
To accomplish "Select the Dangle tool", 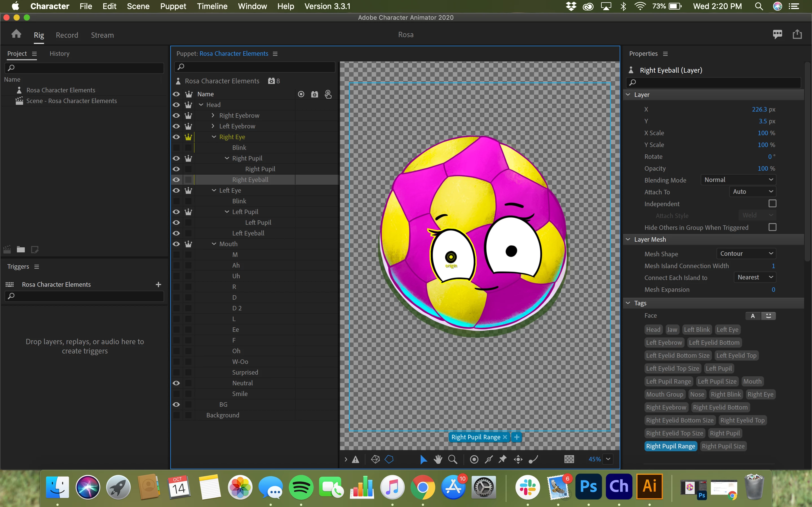I will 533,459.
